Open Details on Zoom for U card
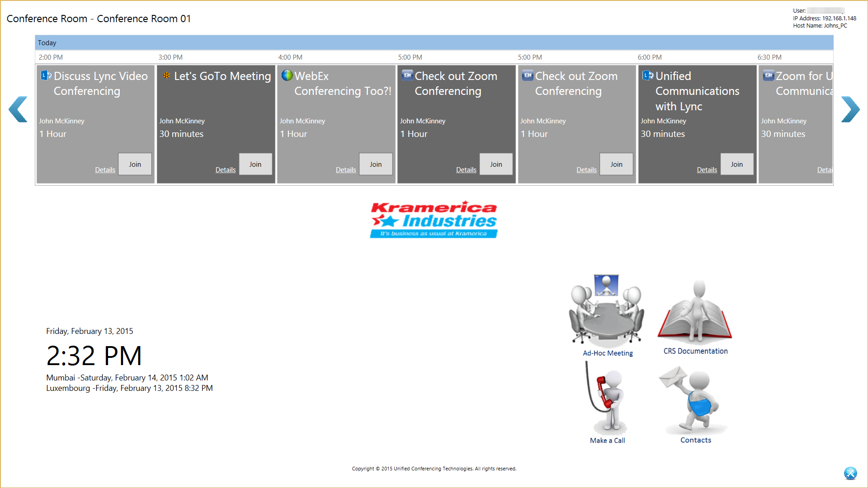The width and height of the screenshot is (868, 488). [825, 170]
